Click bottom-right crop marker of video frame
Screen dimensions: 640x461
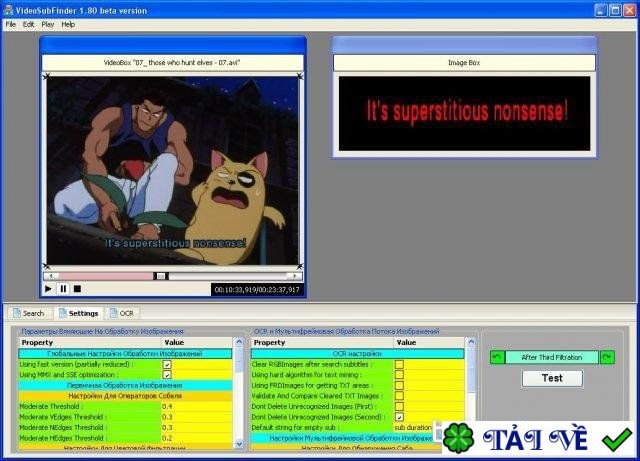(300, 267)
